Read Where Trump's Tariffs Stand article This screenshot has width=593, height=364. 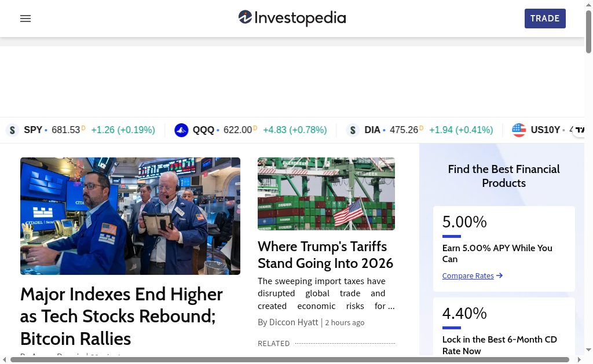(x=325, y=255)
